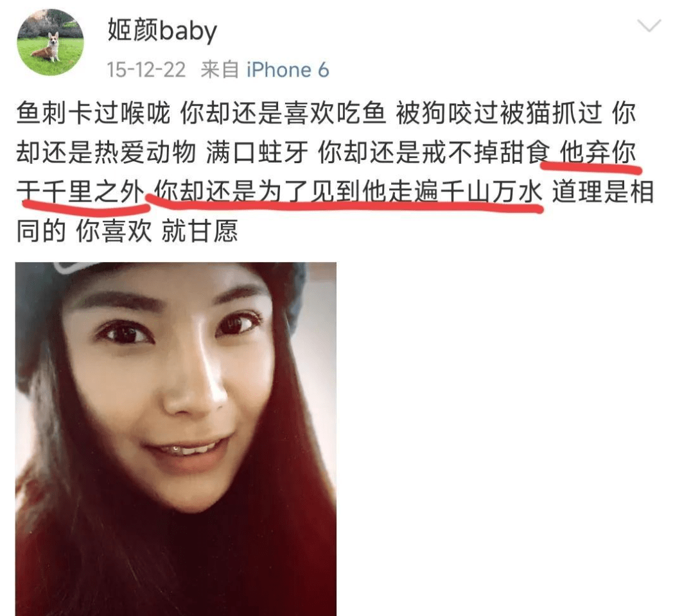Click the underlined phrase 于千里之外

80,191
